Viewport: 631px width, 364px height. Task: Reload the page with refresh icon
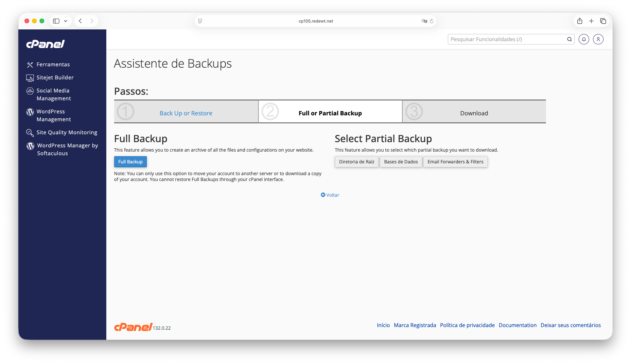coord(431,21)
